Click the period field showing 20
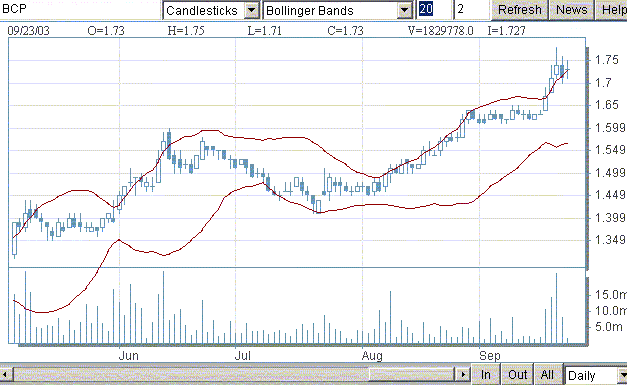Image resolution: width=627 pixels, height=385 pixels. pos(433,9)
